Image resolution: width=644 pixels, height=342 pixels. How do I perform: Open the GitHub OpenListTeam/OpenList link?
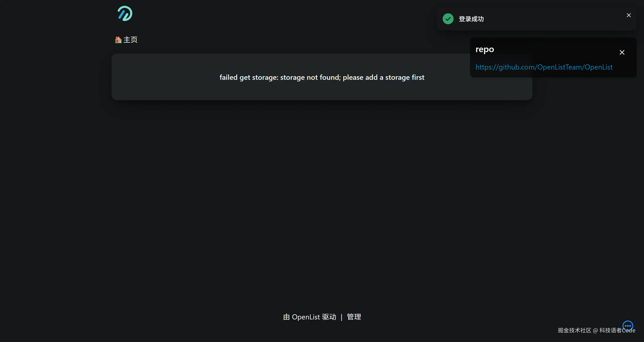point(544,67)
